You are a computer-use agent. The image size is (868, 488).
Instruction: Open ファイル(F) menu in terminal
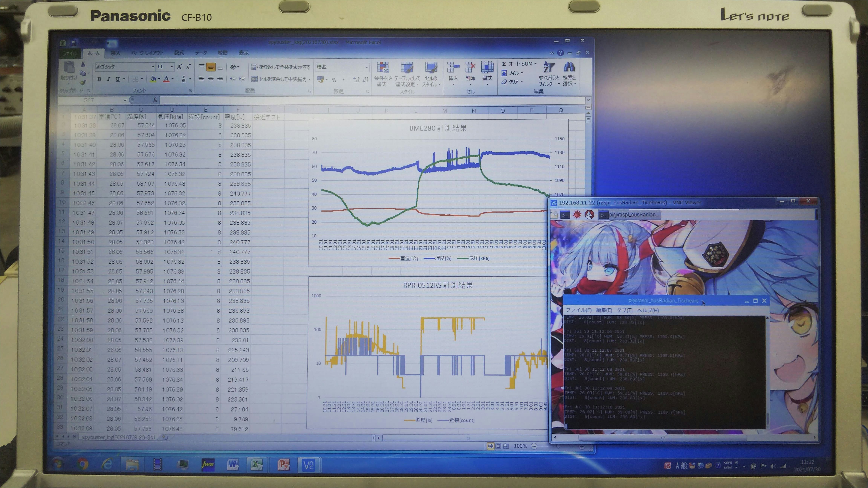[578, 310]
